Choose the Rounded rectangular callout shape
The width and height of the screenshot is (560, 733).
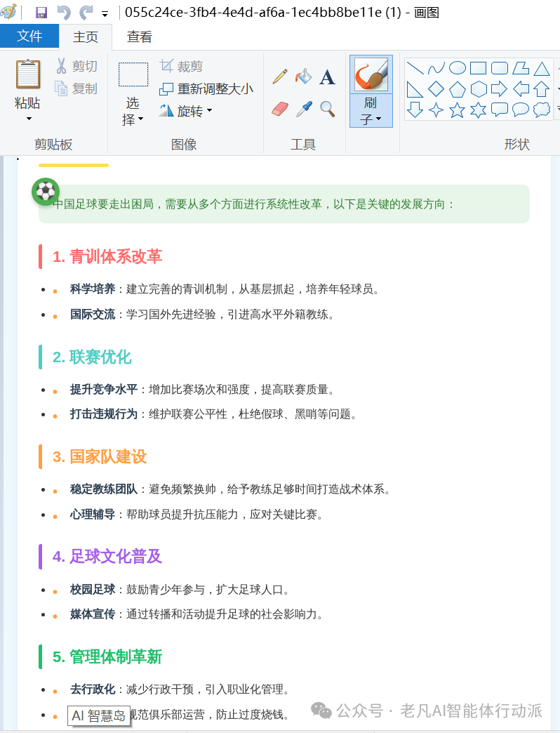[499, 110]
